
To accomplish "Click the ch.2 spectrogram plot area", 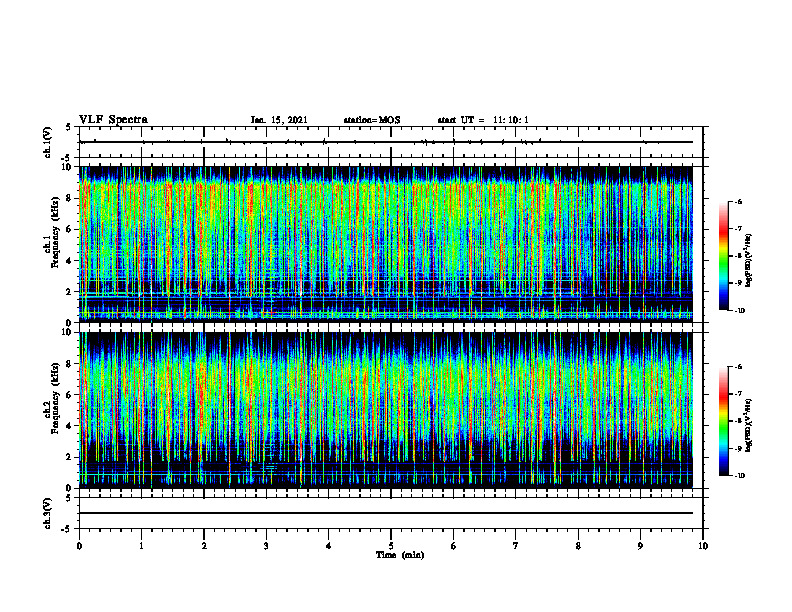I will point(386,410).
